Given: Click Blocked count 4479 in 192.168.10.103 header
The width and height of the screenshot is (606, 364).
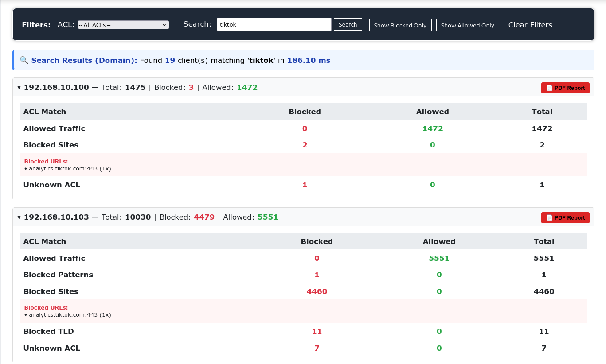Looking at the screenshot, I should pyautogui.click(x=204, y=217).
